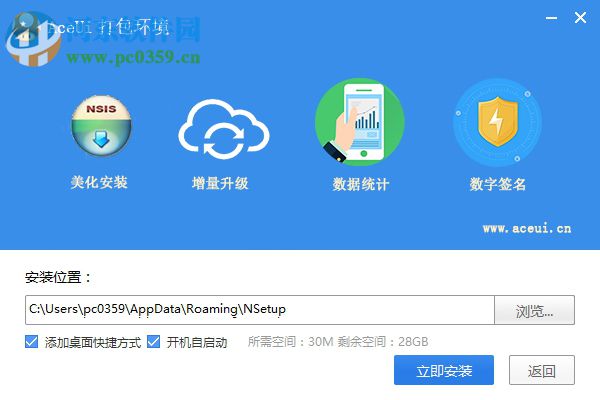Image resolution: width=600 pixels, height=400 pixels.
Task: Click the 数字签名 label
Action: pos(498,184)
